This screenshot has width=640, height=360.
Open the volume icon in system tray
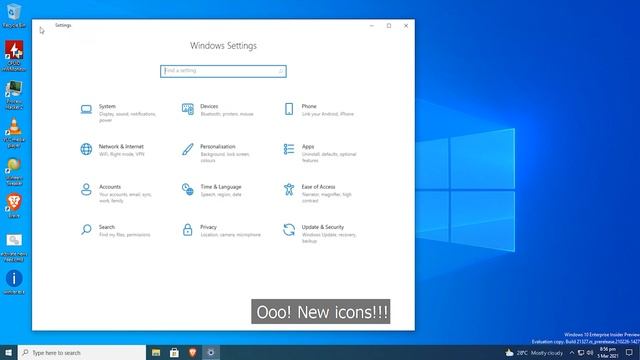tap(590, 353)
